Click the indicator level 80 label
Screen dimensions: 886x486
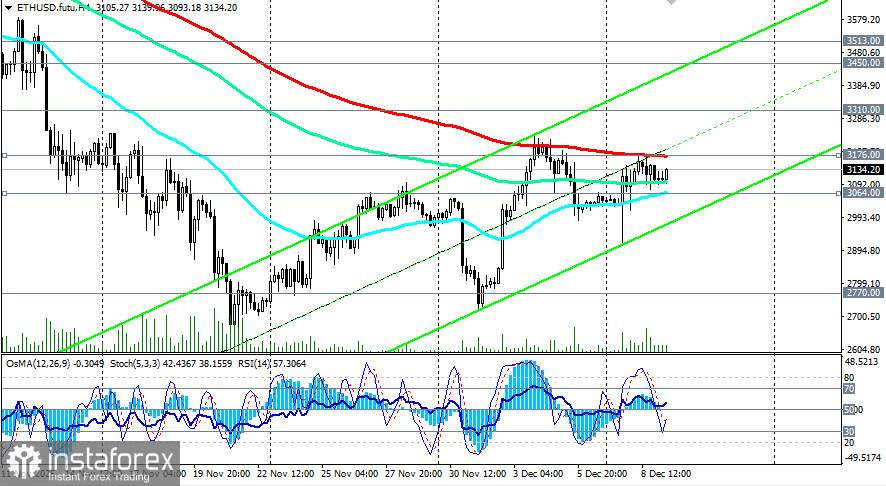(849, 377)
